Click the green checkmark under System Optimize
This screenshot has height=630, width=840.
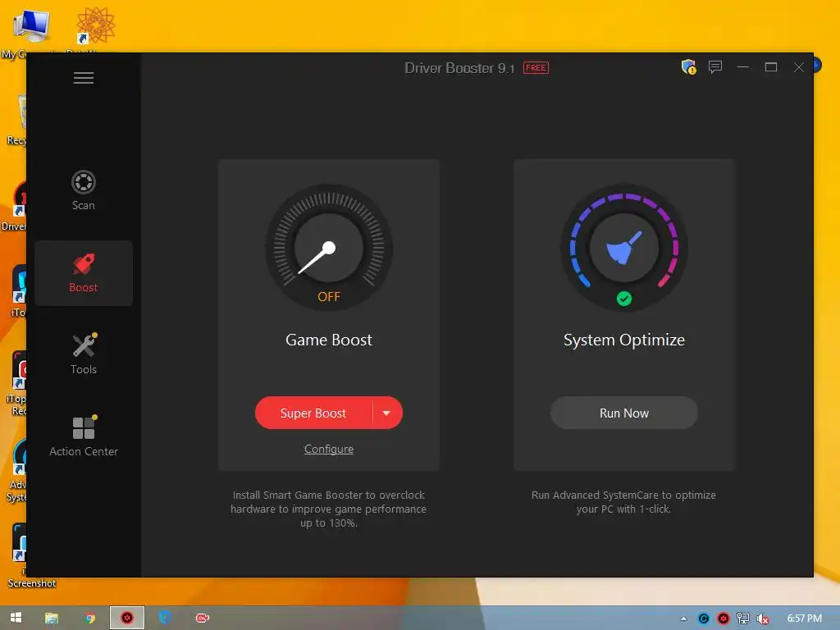click(624, 299)
